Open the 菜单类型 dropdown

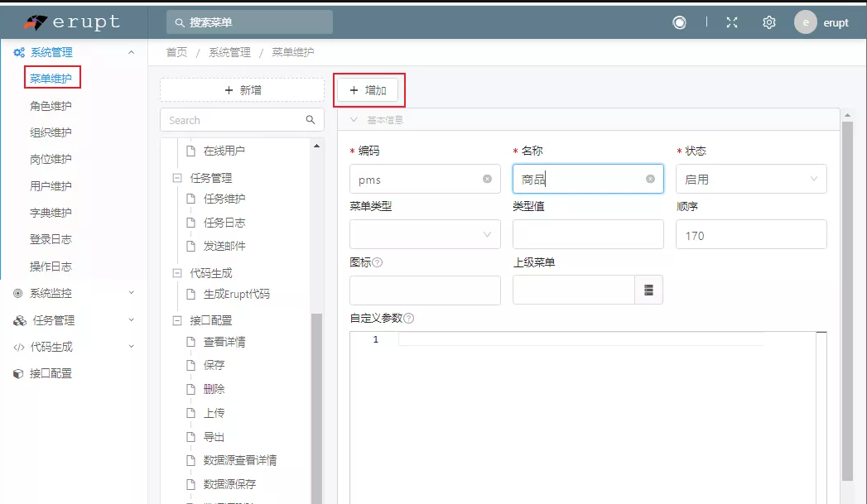click(x=425, y=234)
